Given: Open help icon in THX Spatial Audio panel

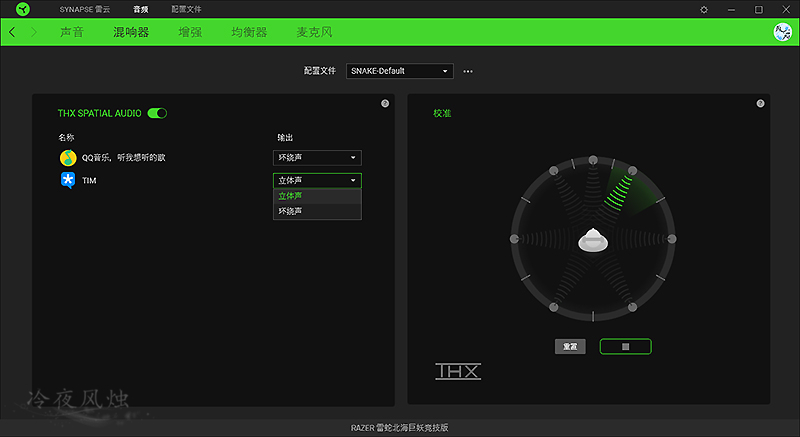Looking at the screenshot, I should [385, 104].
